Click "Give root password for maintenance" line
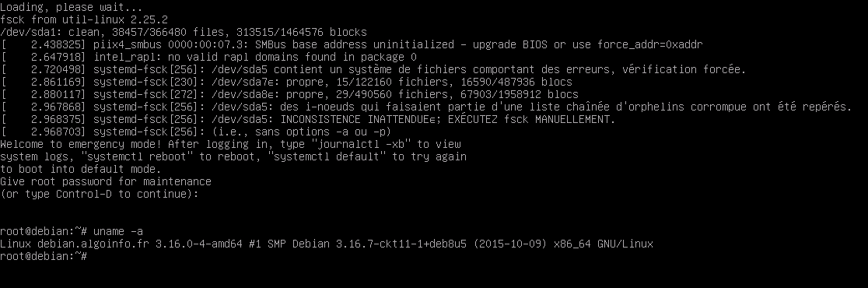The width and height of the screenshot is (868, 288). pos(106,181)
